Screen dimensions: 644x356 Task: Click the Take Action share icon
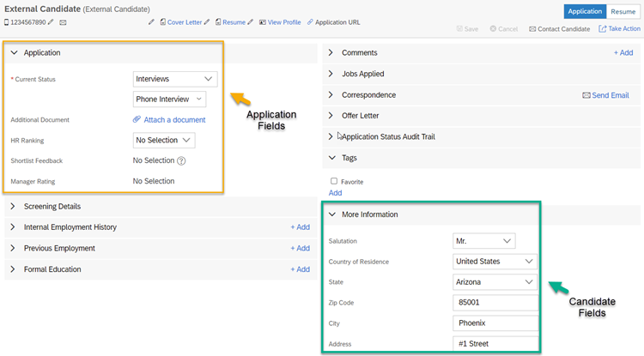(x=603, y=28)
